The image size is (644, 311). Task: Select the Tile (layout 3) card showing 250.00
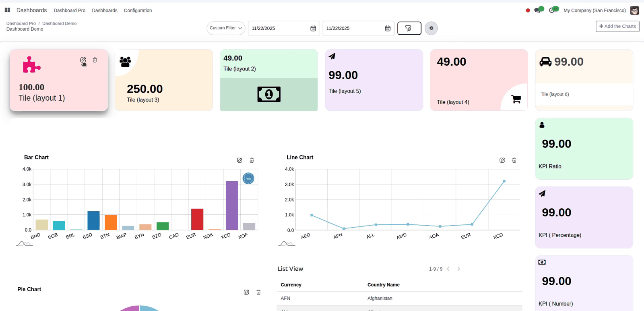click(x=164, y=80)
